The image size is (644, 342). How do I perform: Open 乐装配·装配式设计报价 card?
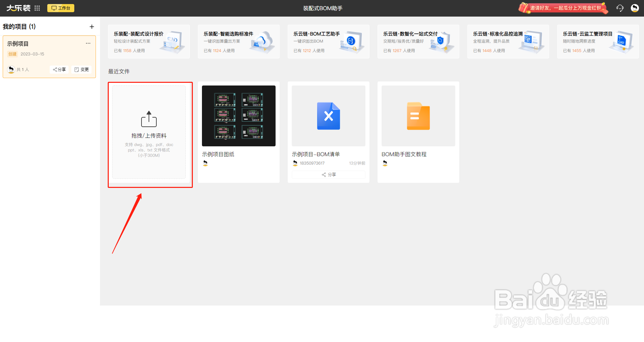pyautogui.click(x=149, y=42)
